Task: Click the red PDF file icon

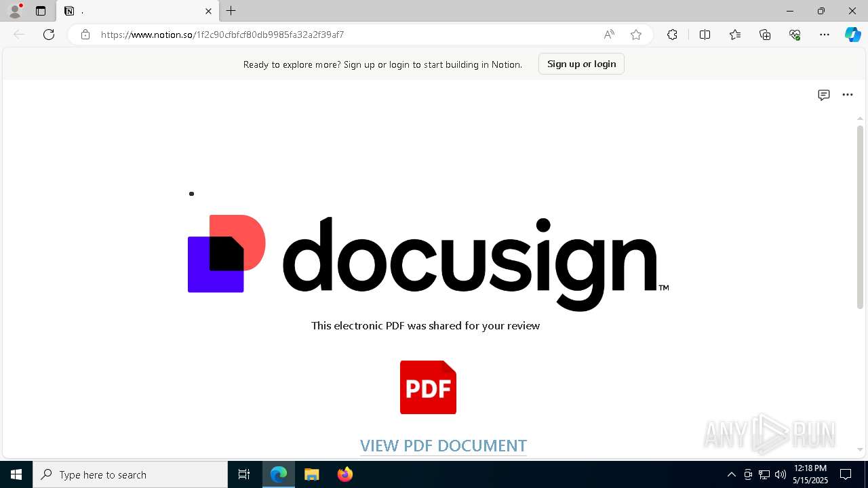Action: coord(428,387)
